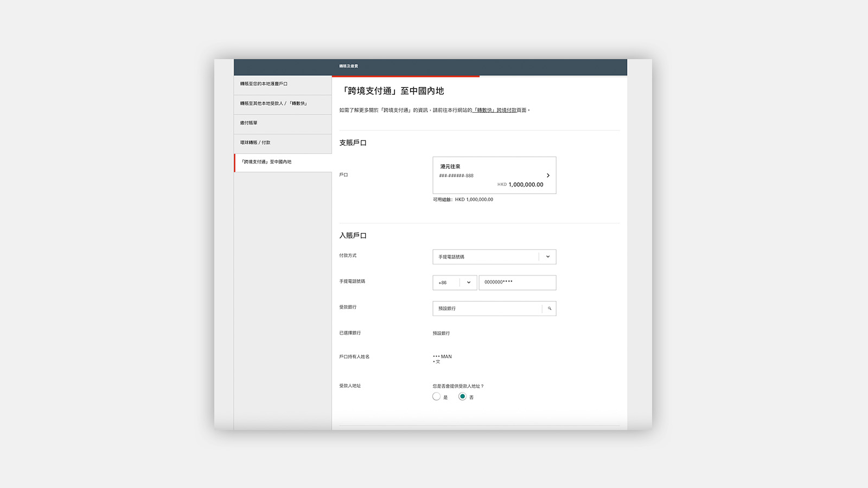Open sidebar item 環球轉賬 / 付款
Viewport: 868px width, 488px height.
click(283, 143)
